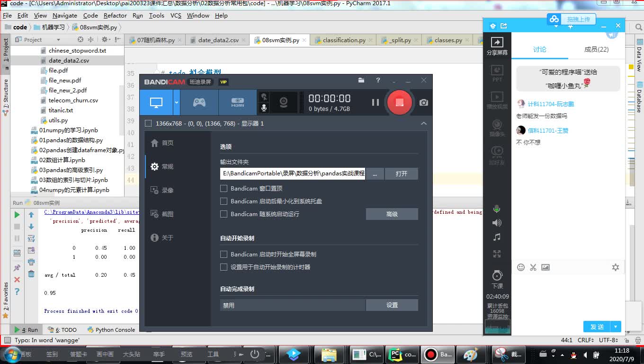Open emoji picker in chat panel
Screen dimensions: 644x364
tap(521, 267)
